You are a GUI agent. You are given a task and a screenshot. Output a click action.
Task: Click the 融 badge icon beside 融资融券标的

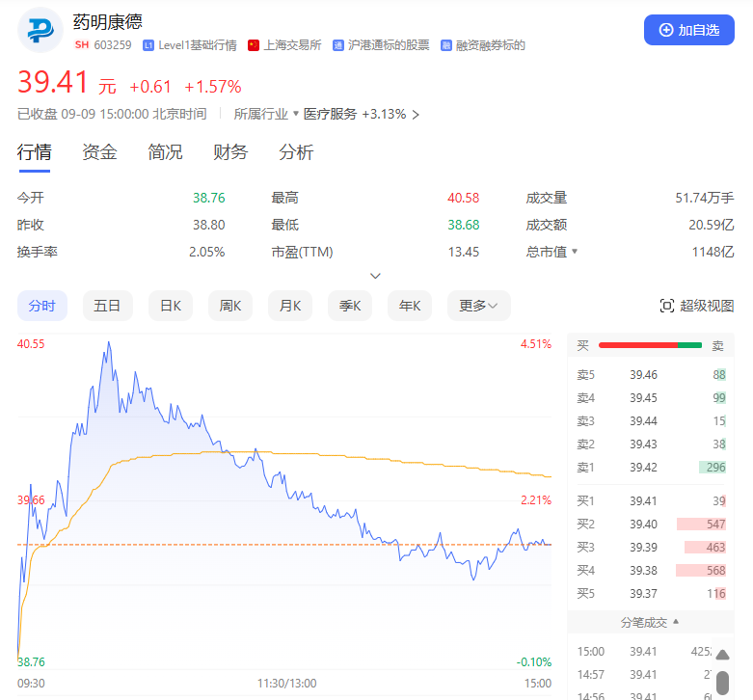pos(446,45)
